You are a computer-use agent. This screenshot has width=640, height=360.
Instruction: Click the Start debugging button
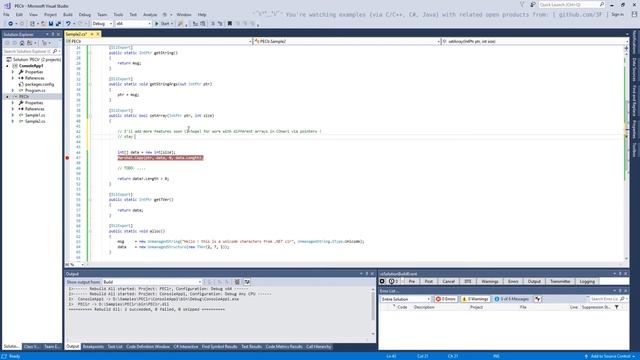click(x=162, y=24)
